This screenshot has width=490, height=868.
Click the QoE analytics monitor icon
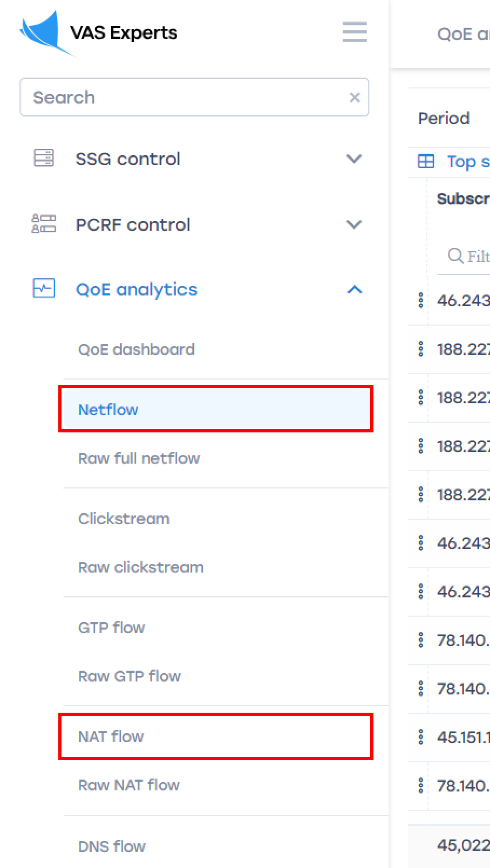44,289
